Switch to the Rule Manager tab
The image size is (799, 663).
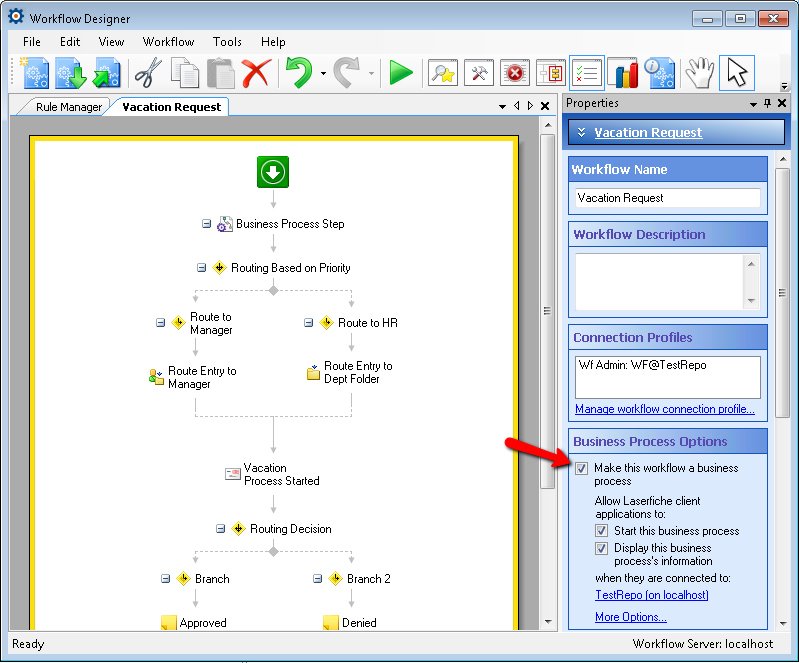(68, 107)
